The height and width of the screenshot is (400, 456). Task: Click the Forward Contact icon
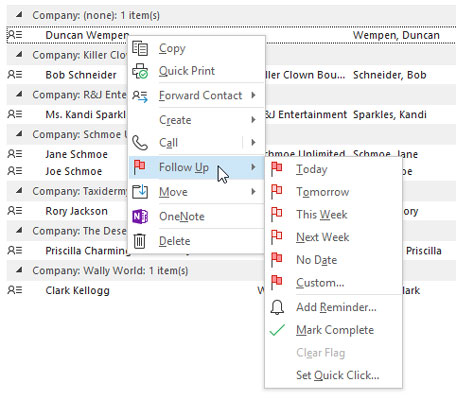140,96
